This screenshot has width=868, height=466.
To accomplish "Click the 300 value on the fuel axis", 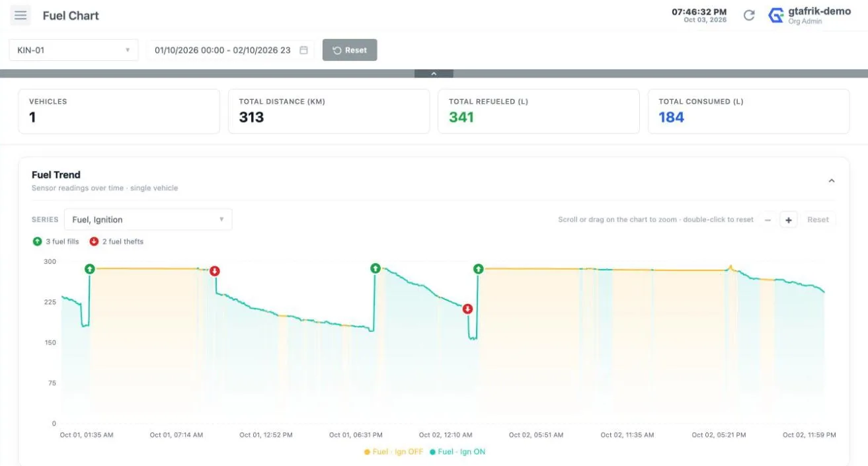I will point(50,262).
